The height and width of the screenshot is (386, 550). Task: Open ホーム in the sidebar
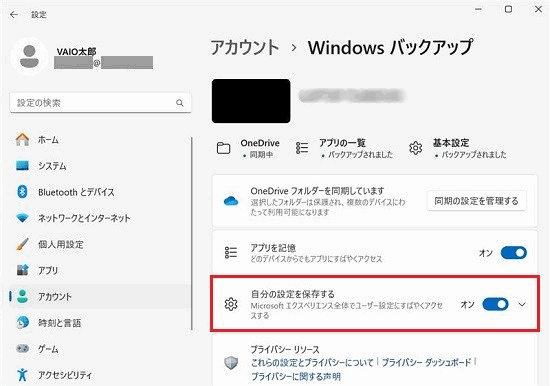(100, 139)
